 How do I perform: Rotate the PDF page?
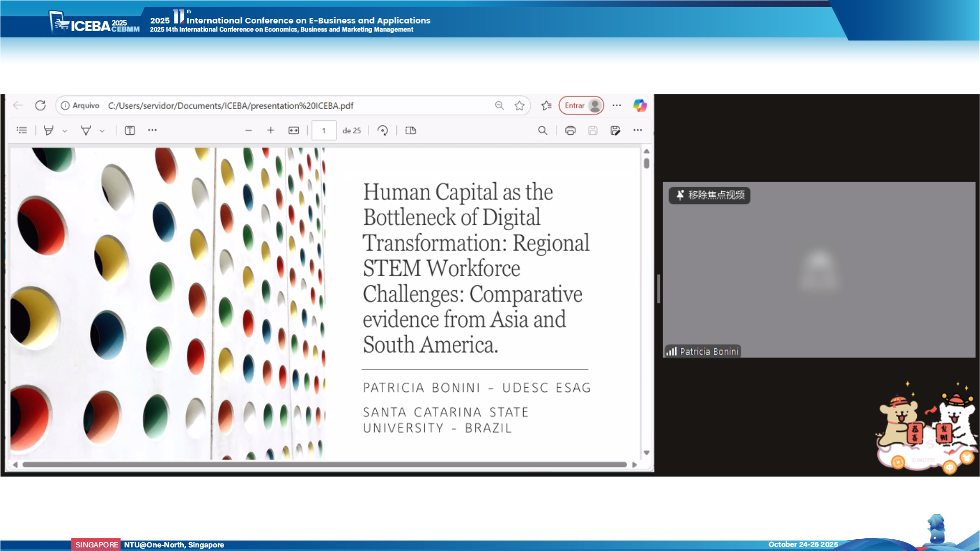382,131
